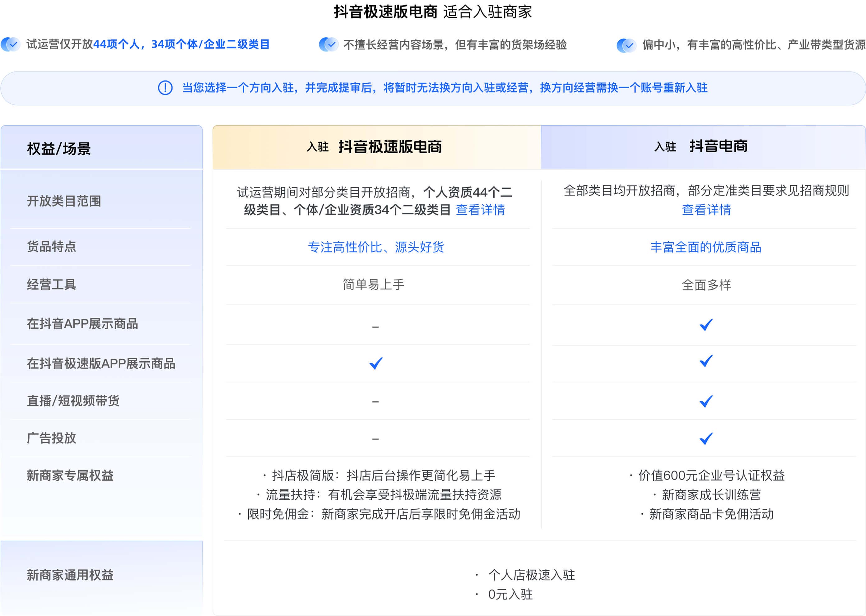This screenshot has height=616, width=866.
Task: Click the exclamation info icon in the notice banner
Action: (x=165, y=88)
